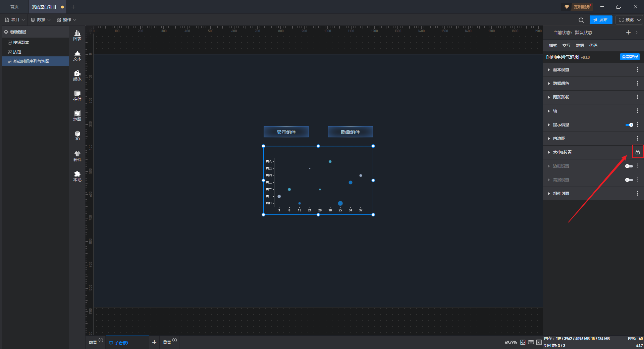Click the lock icon for 大小&位置
The width and height of the screenshot is (644, 349).
click(x=638, y=152)
